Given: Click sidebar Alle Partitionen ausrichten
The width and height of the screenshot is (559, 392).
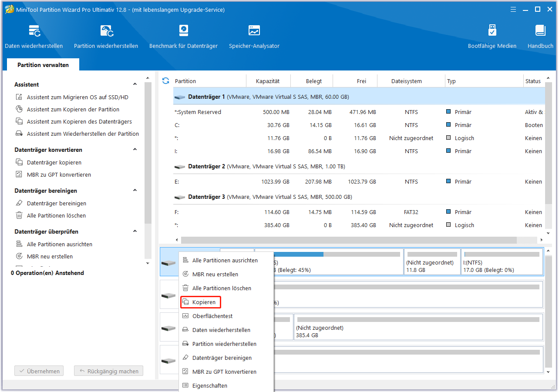Looking at the screenshot, I should [54, 245].
